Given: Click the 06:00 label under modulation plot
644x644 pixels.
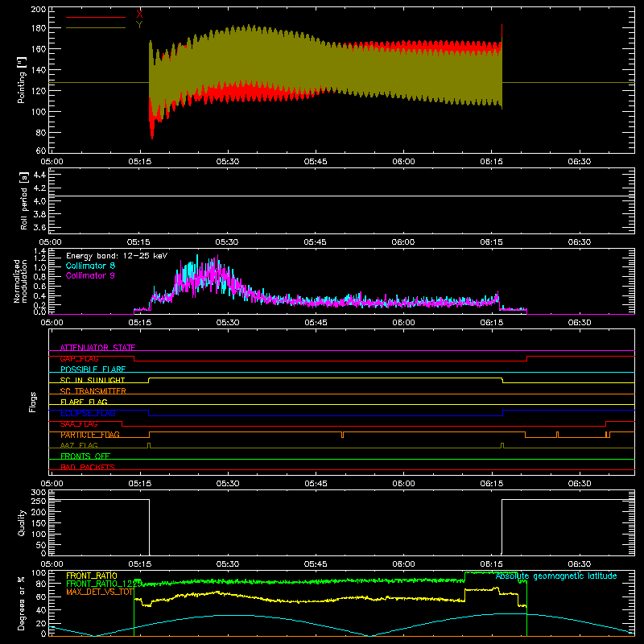Looking at the screenshot, I should click(403, 323).
